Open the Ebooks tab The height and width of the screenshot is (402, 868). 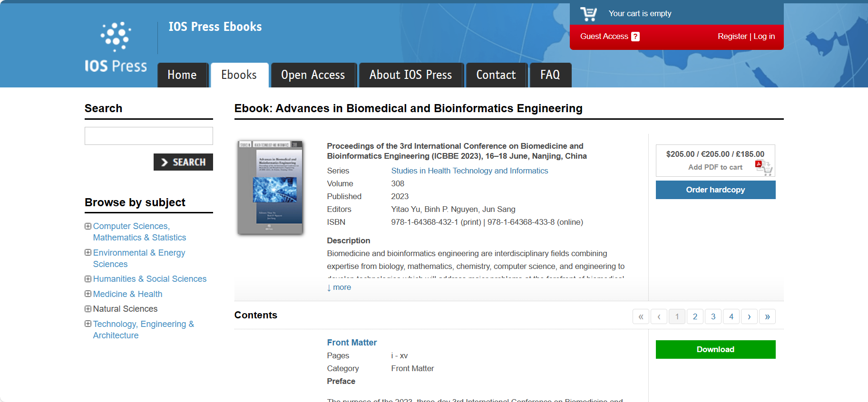[239, 75]
